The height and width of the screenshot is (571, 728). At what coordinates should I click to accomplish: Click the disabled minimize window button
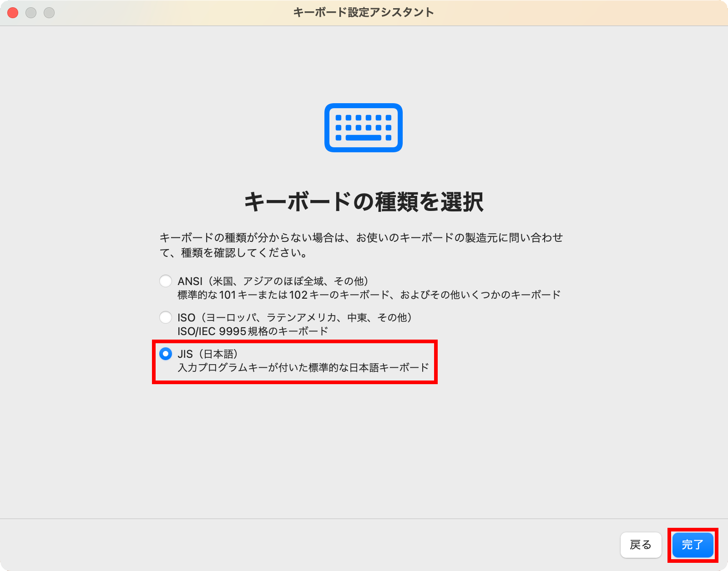31,13
